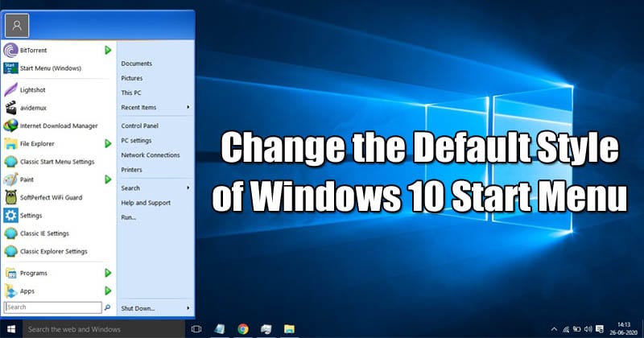Select Network Connections entry
Viewport: 644px width, 338px height.
click(151, 155)
